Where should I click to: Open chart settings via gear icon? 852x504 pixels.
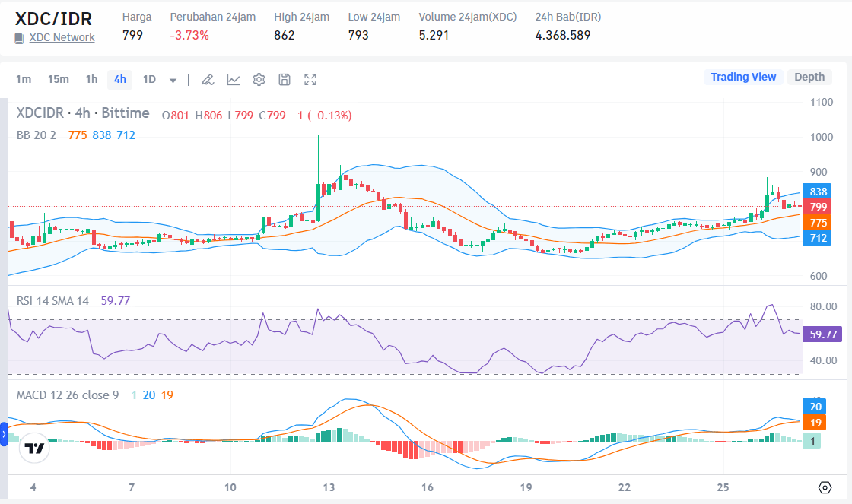point(258,79)
